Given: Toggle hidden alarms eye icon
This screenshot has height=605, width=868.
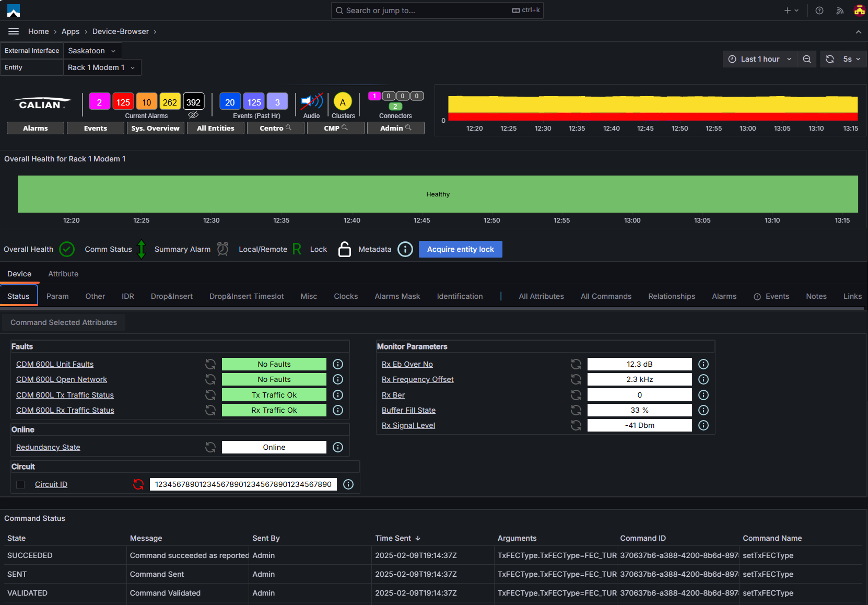Looking at the screenshot, I should click(x=193, y=115).
